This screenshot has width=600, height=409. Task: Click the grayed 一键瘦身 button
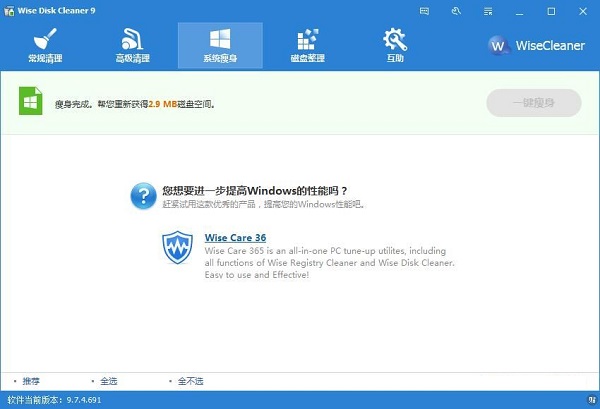(x=534, y=103)
